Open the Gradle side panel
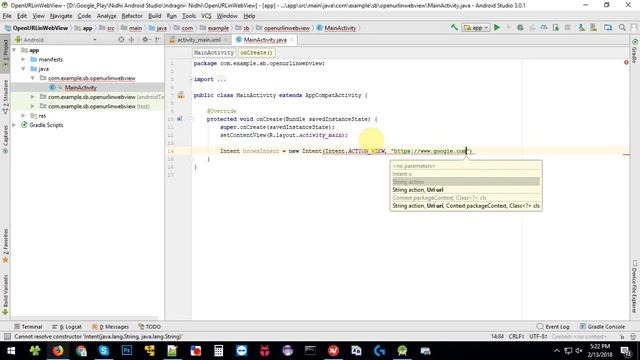The width and height of the screenshot is (640, 360). pyautogui.click(x=635, y=51)
